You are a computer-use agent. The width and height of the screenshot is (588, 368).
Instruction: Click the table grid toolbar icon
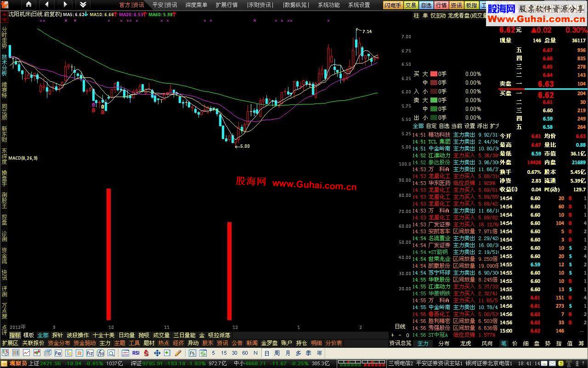pos(16,353)
